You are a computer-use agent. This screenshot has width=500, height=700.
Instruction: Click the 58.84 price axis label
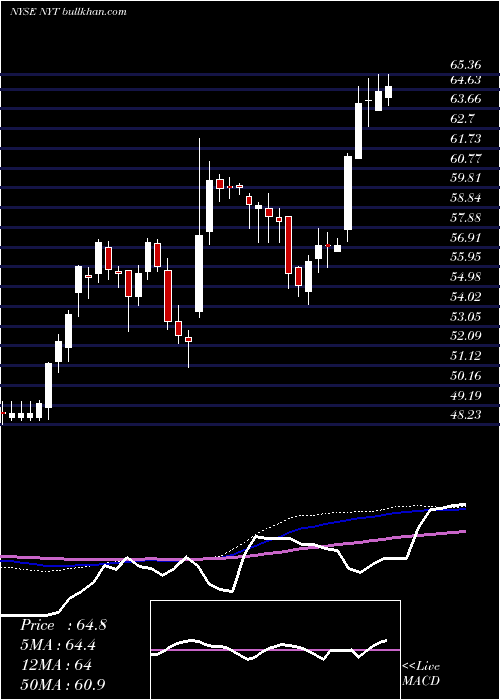466,198
